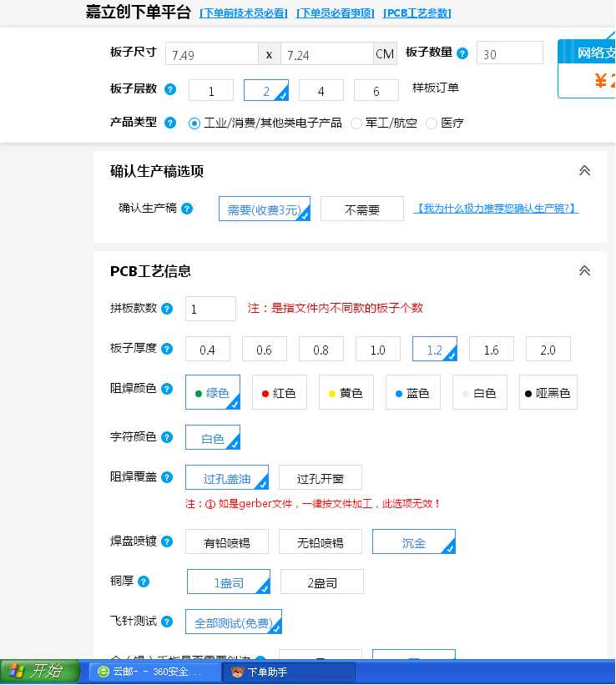This screenshot has width=616, height=685.
Task: Click help icon beside 铜厚
Action: click(x=144, y=582)
